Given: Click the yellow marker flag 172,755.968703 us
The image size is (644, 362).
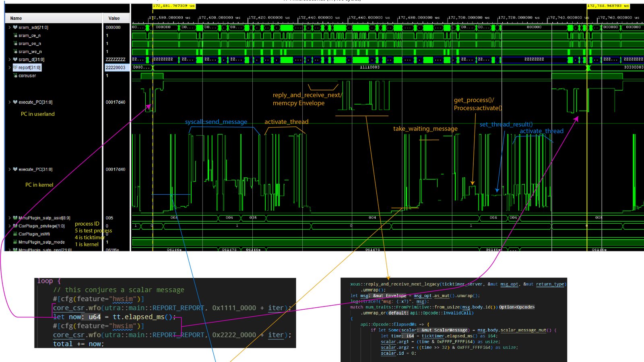Looking at the screenshot, I should pos(608,6).
